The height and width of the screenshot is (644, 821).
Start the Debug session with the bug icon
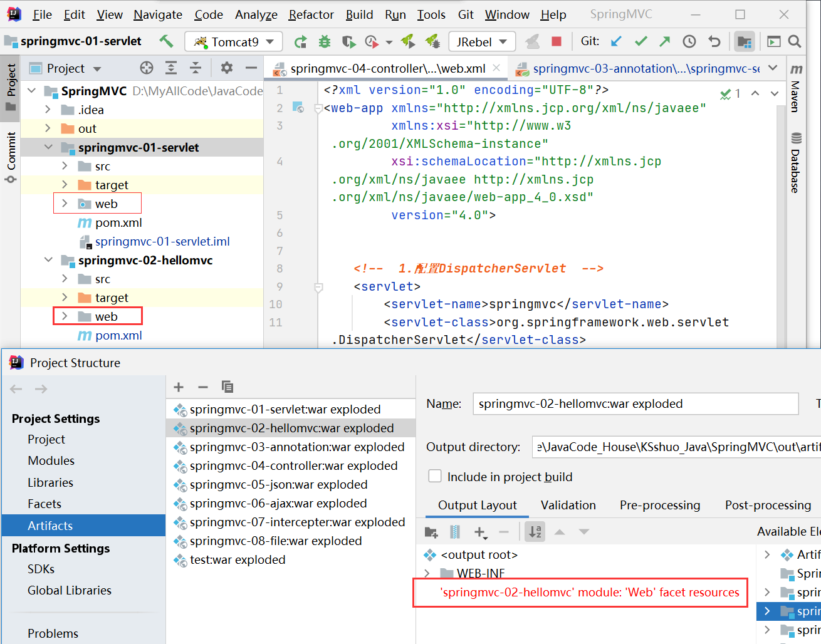click(x=325, y=41)
